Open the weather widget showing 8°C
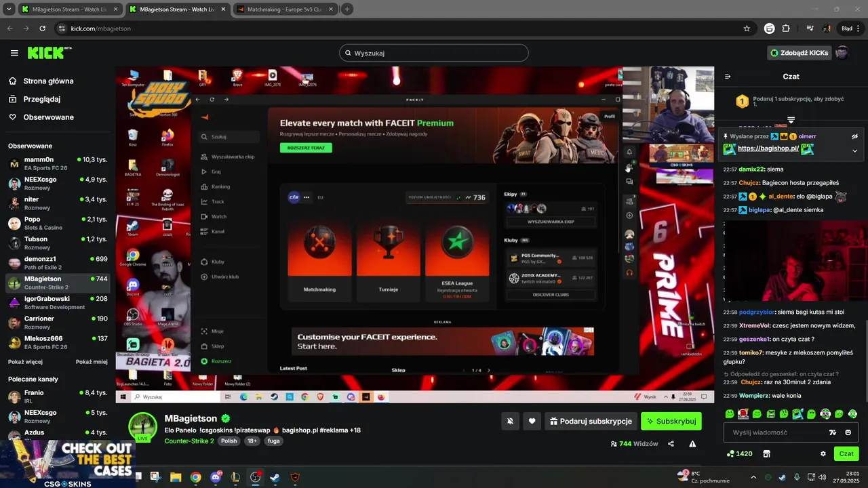This screenshot has width=868, height=488. point(703,476)
